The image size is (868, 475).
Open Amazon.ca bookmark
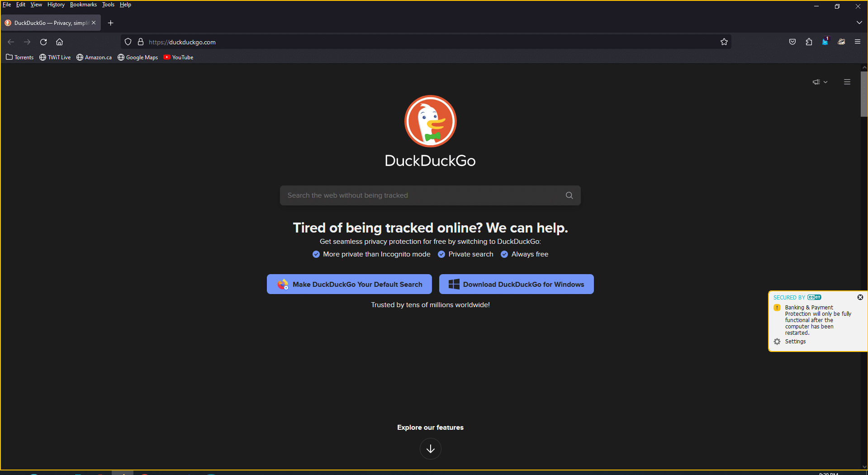[94, 57]
